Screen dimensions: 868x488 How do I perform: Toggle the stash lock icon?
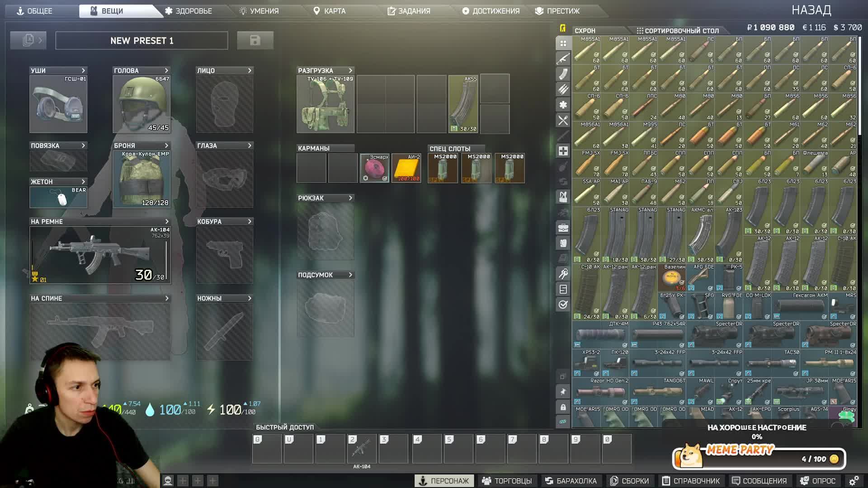[x=563, y=407]
